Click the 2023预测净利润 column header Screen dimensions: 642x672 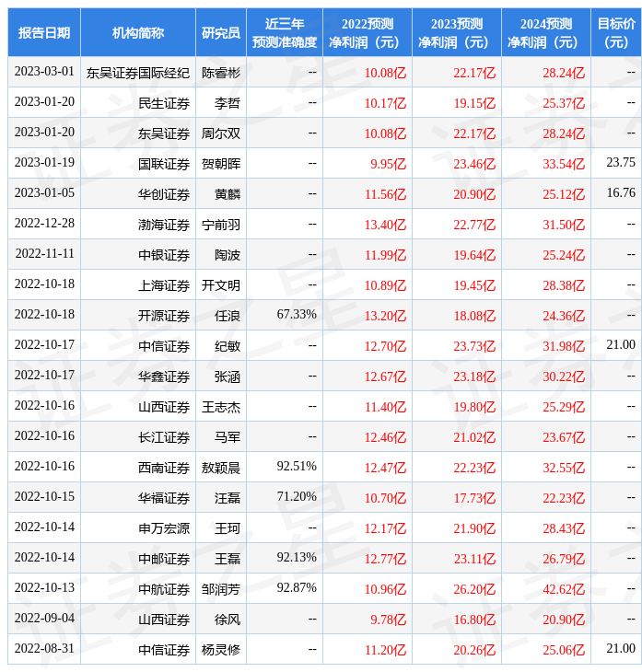pyautogui.click(x=457, y=32)
